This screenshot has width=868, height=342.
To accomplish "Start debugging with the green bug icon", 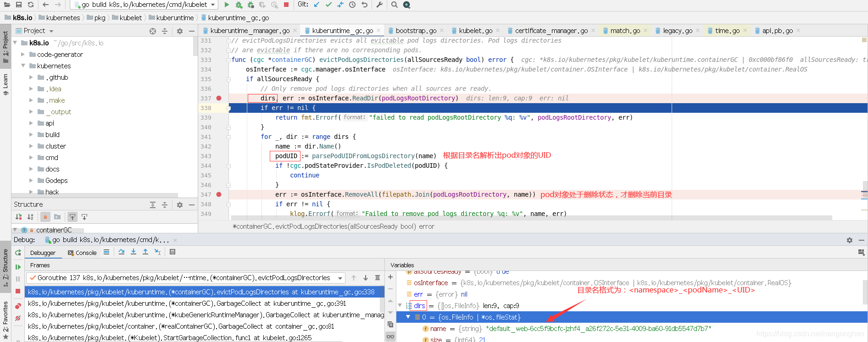I will point(239,5).
